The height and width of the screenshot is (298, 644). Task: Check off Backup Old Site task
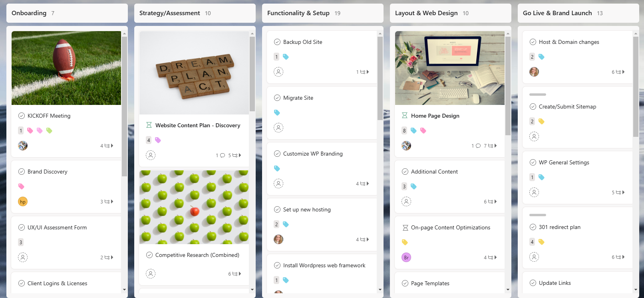[277, 42]
